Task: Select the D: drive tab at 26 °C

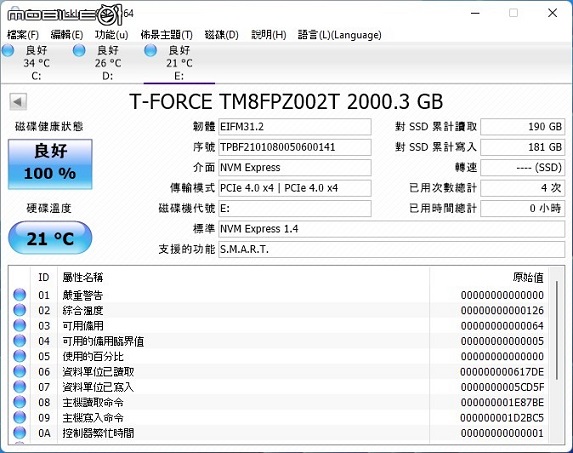Action: click(107, 63)
